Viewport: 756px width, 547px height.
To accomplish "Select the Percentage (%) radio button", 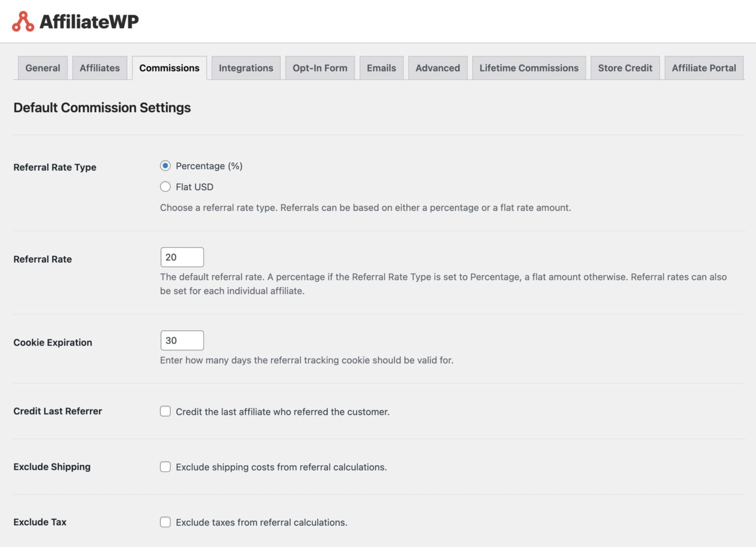I will tap(165, 166).
